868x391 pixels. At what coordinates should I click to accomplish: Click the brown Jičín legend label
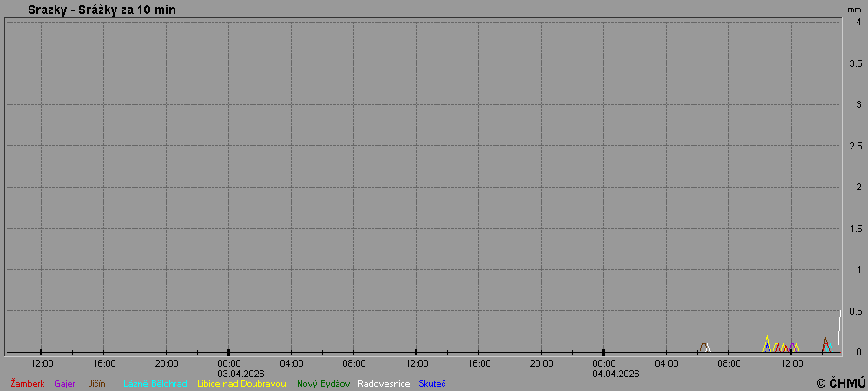[96, 383]
